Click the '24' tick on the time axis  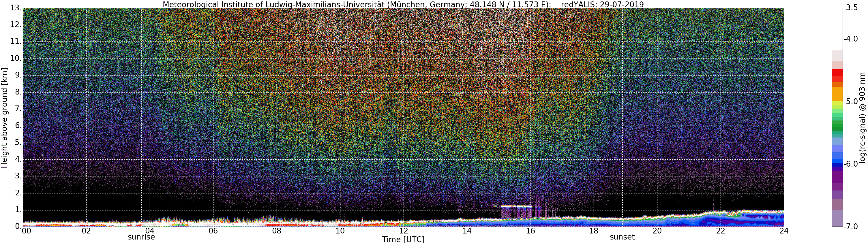(784, 231)
